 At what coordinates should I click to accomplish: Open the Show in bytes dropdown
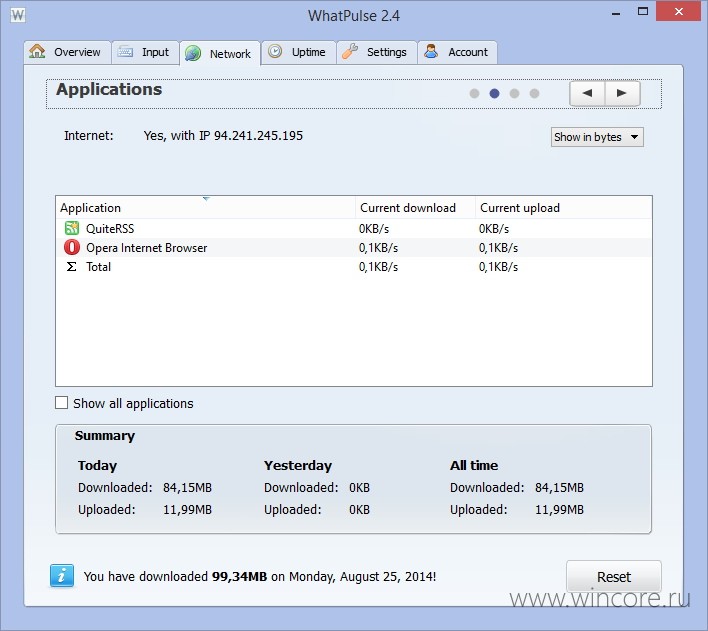597,137
